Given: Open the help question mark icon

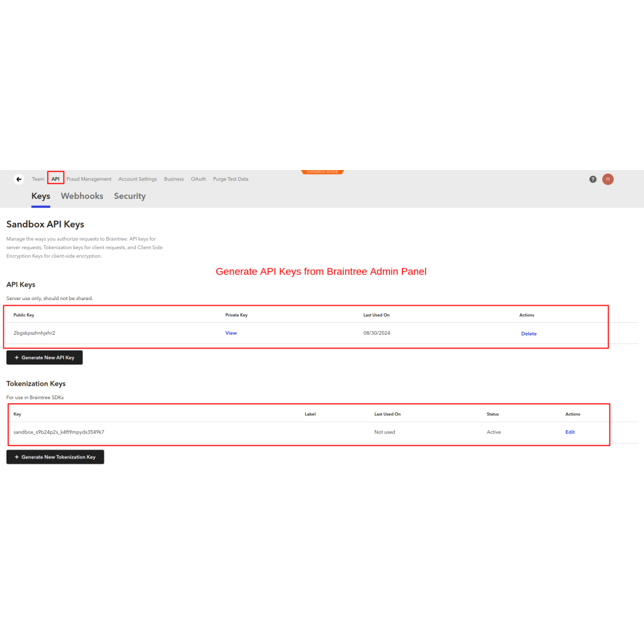Looking at the screenshot, I should [592, 179].
